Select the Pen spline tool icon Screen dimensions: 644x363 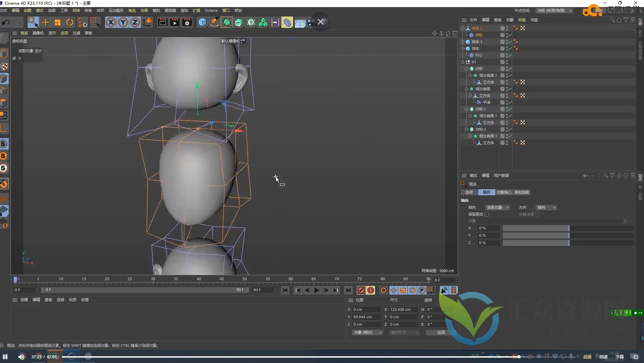point(214,22)
